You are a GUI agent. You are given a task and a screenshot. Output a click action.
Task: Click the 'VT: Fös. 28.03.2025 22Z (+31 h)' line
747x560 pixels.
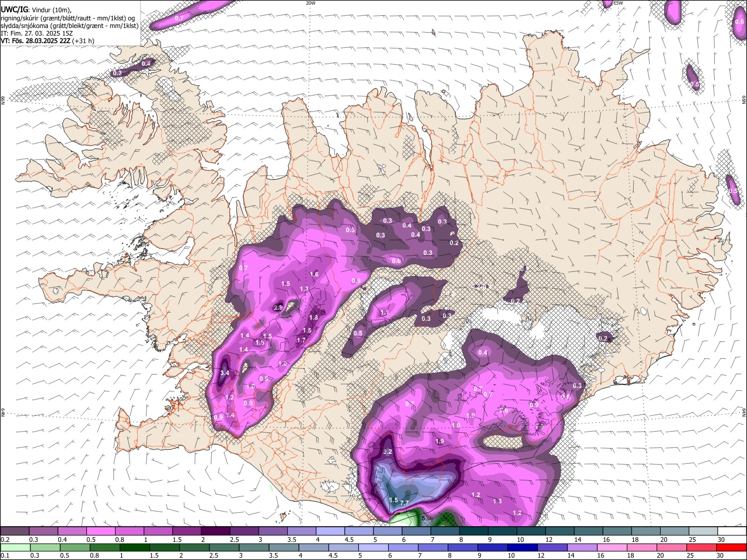click(47, 41)
